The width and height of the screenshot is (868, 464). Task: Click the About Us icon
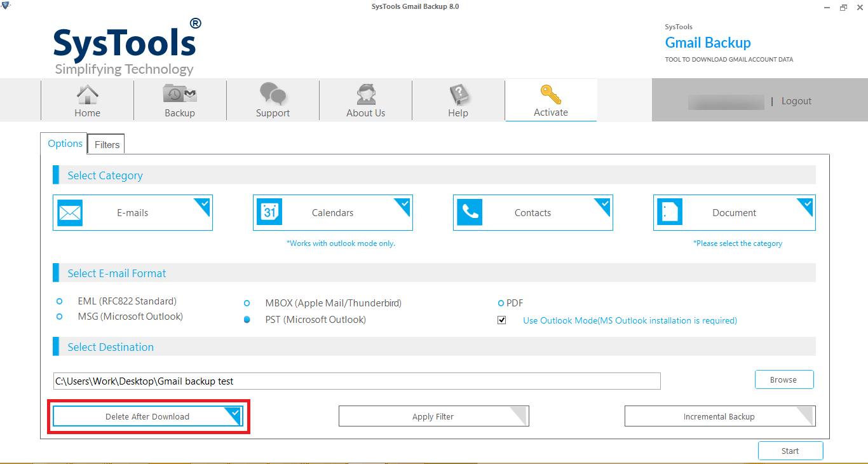pyautogui.click(x=365, y=95)
